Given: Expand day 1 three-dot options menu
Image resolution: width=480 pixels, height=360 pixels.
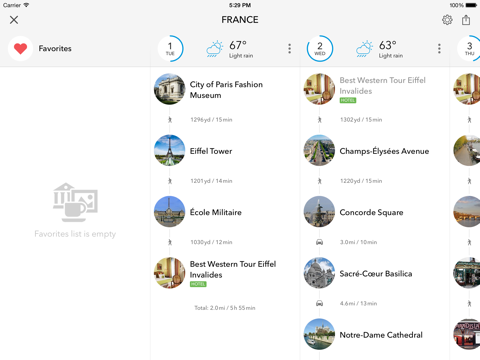Looking at the screenshot, I should click(x=289, y=49).
